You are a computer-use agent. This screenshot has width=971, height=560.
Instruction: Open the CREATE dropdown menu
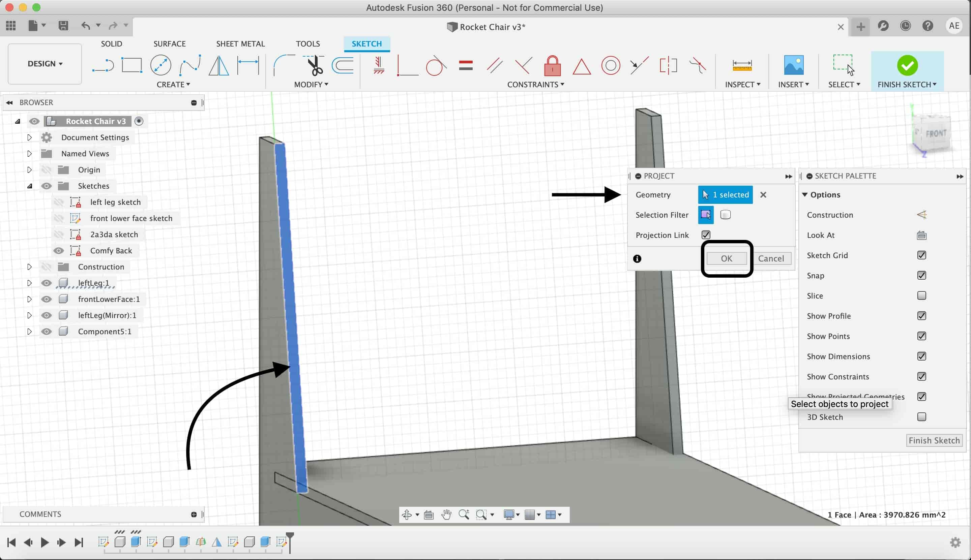(173, 84)
